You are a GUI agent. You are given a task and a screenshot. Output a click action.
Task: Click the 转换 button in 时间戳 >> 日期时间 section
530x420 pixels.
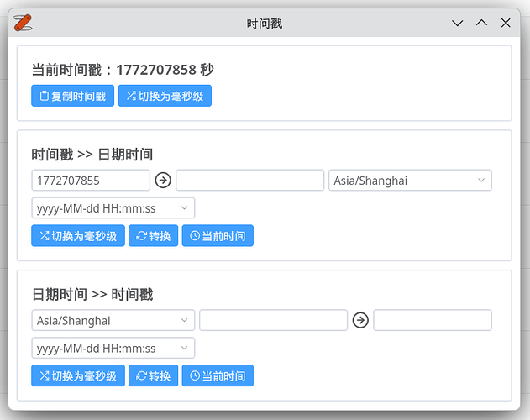(x=153, y=236)
